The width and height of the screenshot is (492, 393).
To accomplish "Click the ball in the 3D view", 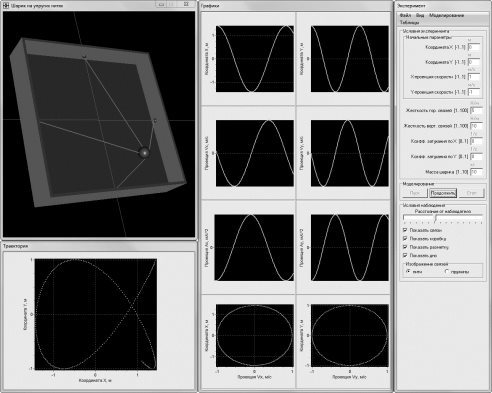I will [144, 152].
